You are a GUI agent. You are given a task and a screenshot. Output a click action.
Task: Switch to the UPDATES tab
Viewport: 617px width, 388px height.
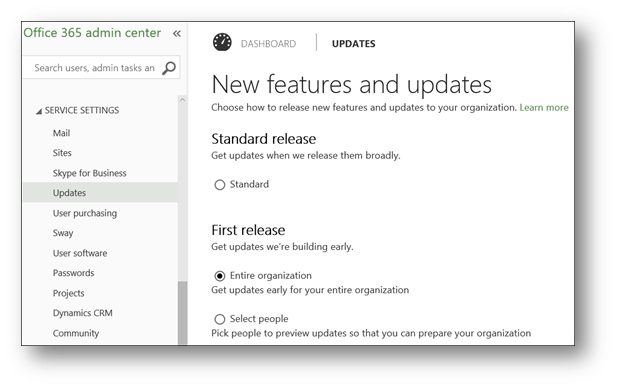click(353, 44)
